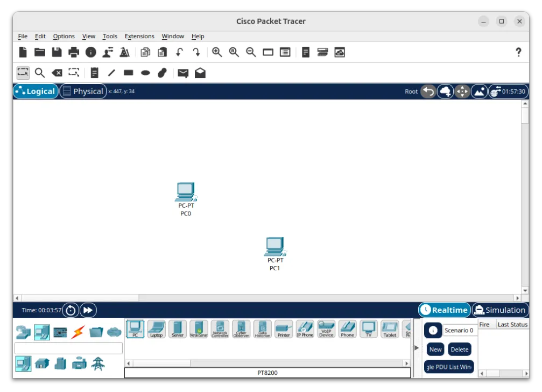Switch to Realtime mode

pyautogui.click(x=444, y=310)
